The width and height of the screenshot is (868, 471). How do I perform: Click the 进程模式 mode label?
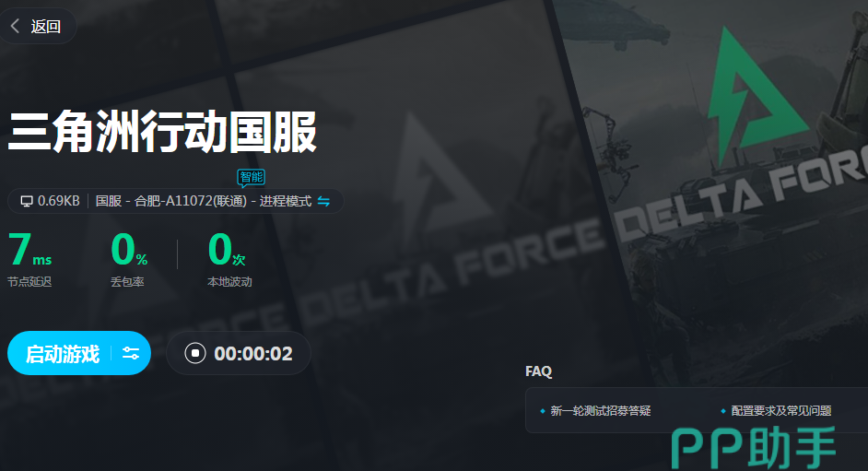[285, 201]
